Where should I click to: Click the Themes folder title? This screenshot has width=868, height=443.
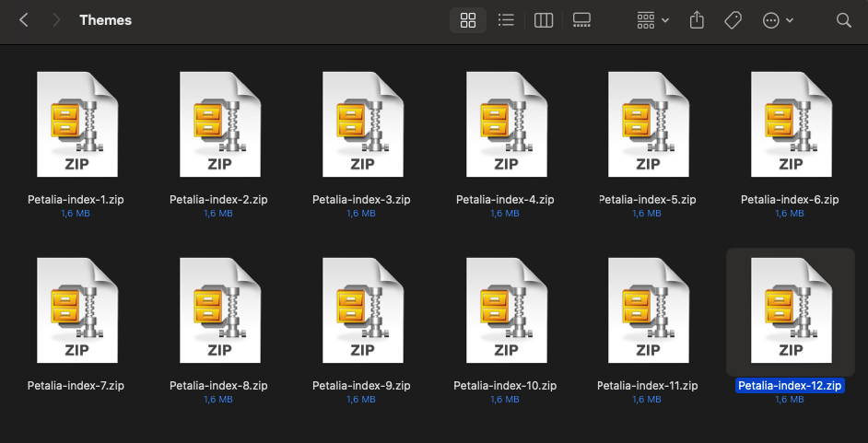coord(106,20)
